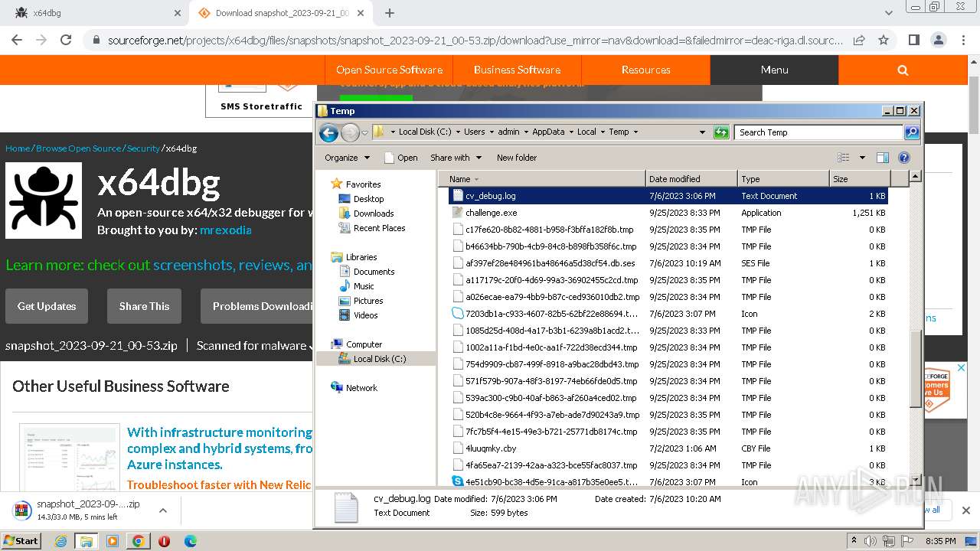
Task: Open the Open Source Software menu
Action: point(389,70)
